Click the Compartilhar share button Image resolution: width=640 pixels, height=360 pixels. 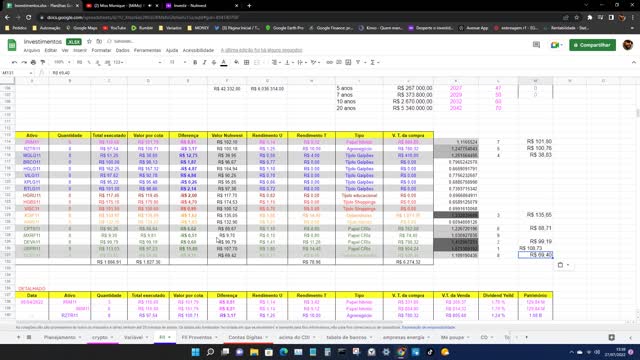point(592,45)
